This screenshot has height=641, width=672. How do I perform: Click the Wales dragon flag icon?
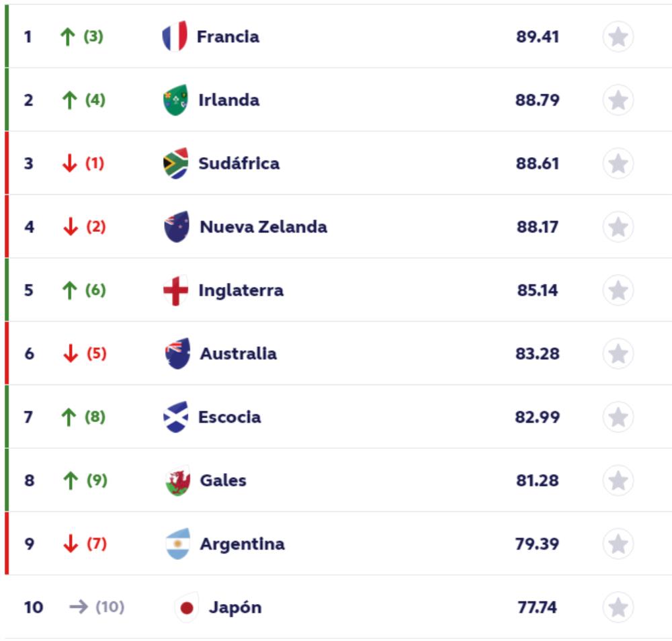pos(177,481)
